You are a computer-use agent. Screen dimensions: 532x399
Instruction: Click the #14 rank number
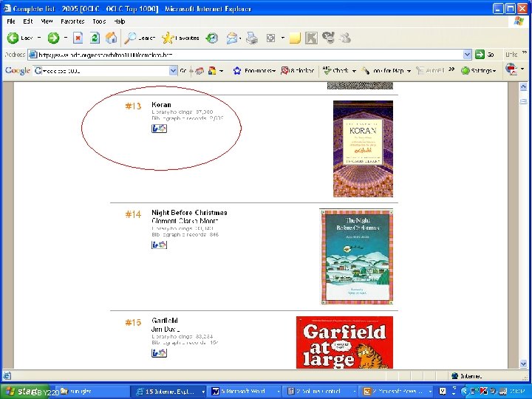click(x=133, y=214)
